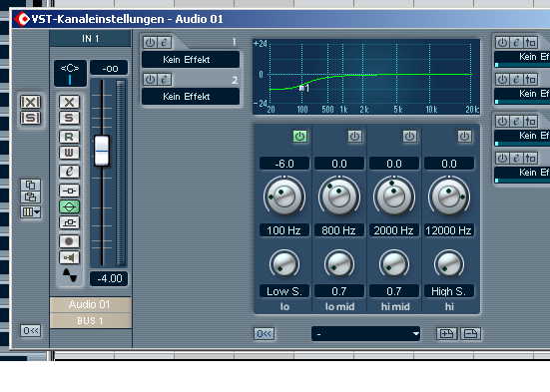Enable the lo mid band power toggle
The image size is (550, 392).
354,136
